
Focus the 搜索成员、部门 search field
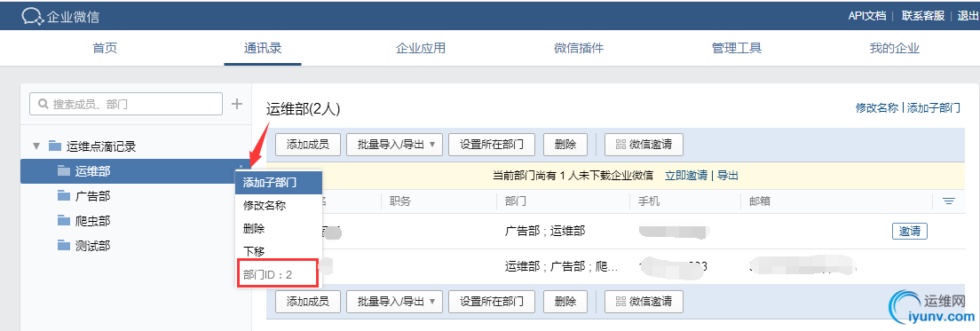tap(126, 104)
